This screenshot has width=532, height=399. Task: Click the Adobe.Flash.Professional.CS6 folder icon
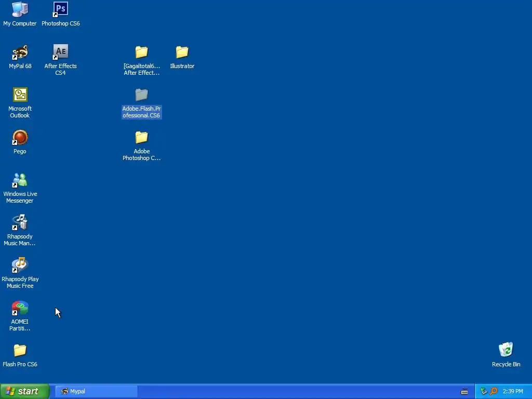point(141,95)
